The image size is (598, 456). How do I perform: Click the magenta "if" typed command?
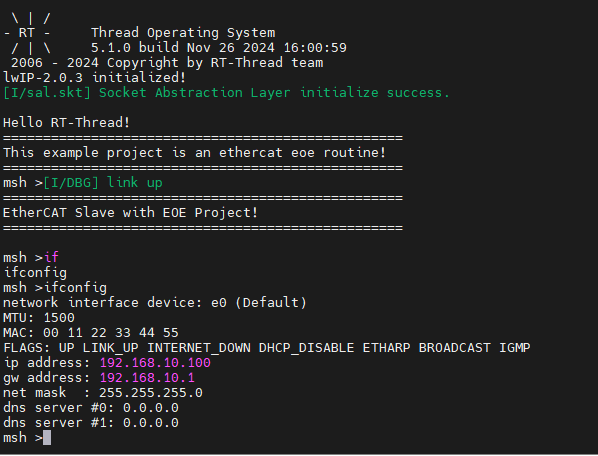click(x=51, y=257)
